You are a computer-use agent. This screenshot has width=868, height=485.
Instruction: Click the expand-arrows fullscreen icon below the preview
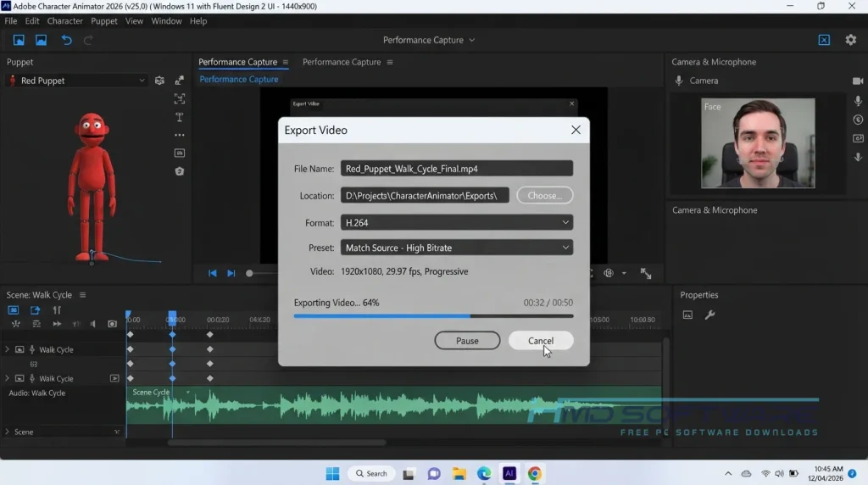(645, 274)
